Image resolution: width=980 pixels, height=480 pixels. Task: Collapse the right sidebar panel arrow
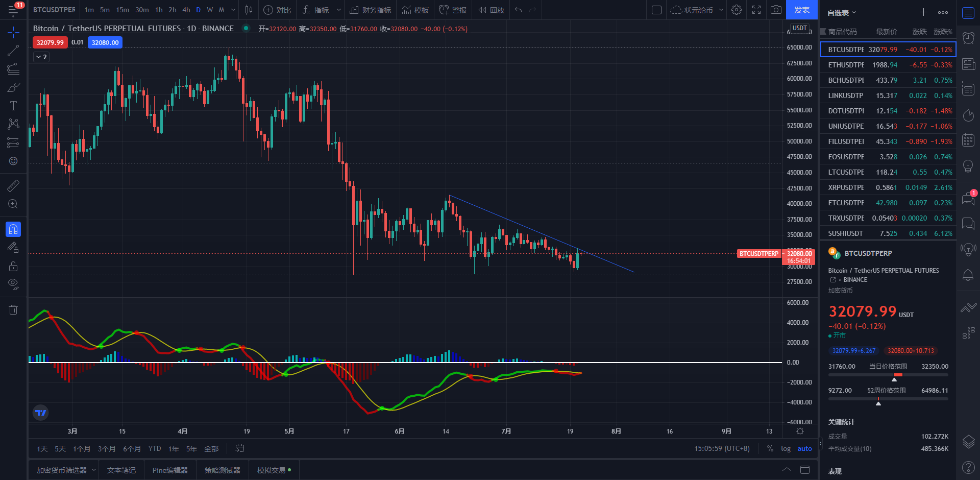tap(820, 444)
